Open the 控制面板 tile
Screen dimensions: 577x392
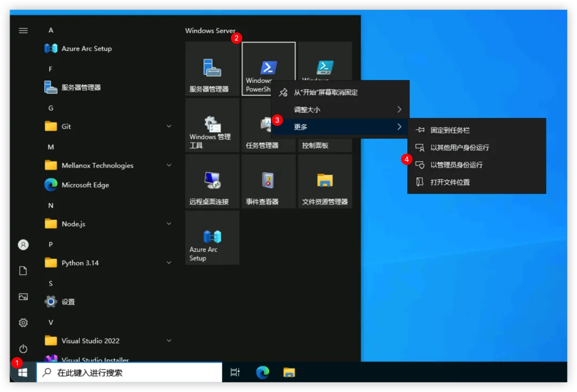coord(325,145)
